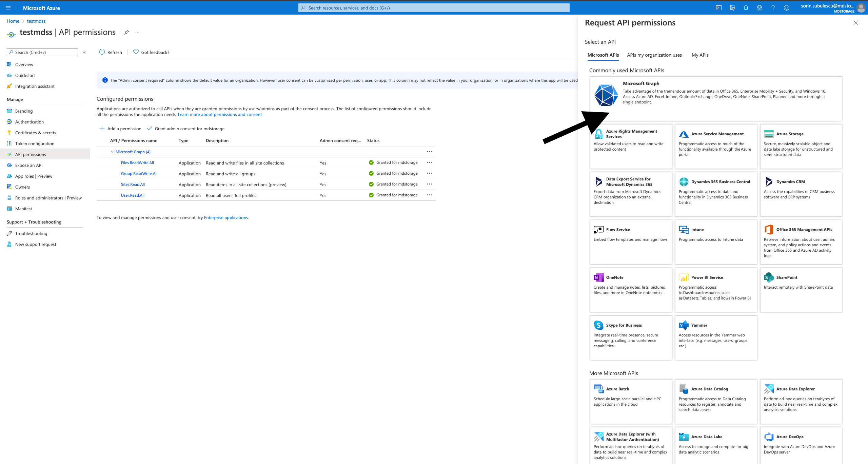Open Cloud Shell from the top bar
Image resolution: width=868 pixels, height=464 pixels.
click(718, 8)
